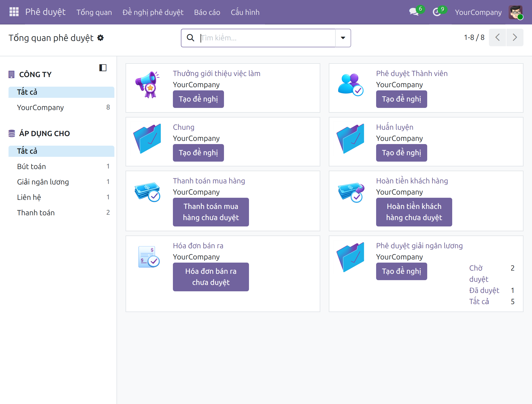Click Tạo đề nghị on the Chung card
Viewport: 532px width, 404px height.
[x=198, y=153]
